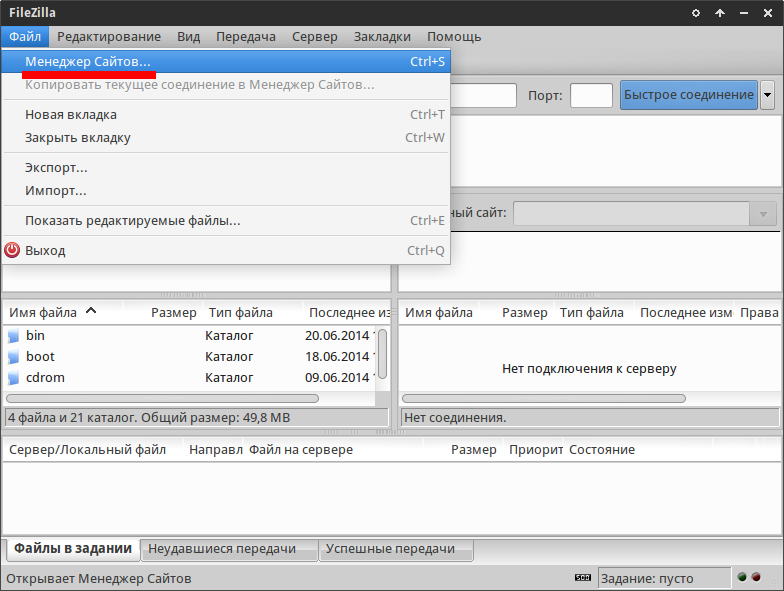The image size is (784, 591).
Task: Click the folder icon next to boot
Action: click(14, 357)
